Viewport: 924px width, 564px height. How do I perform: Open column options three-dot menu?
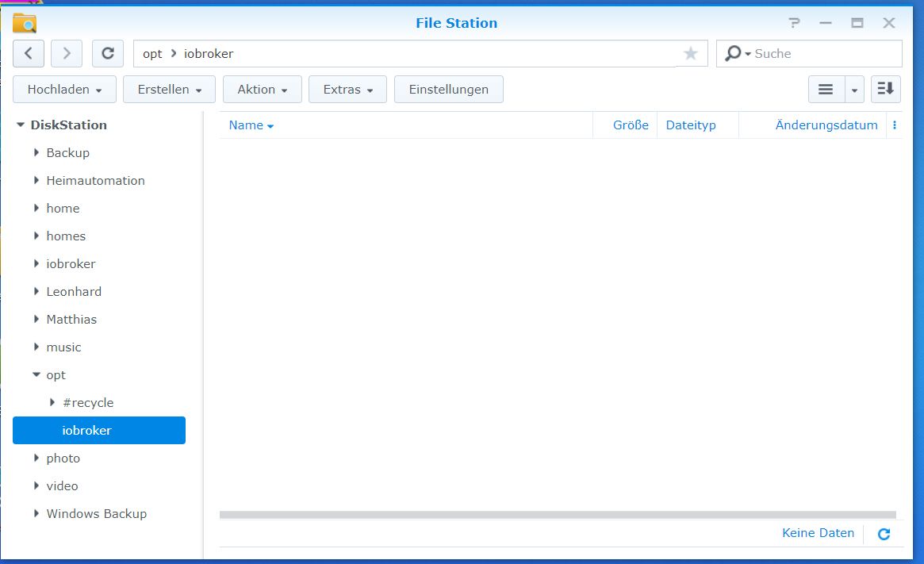click(x=895, y=125)
